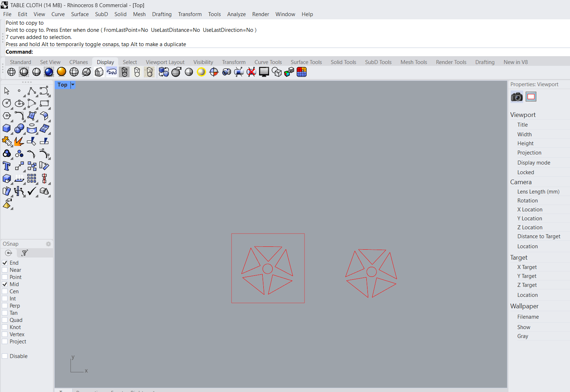Viewport: 570px width, 392px height.
Task: Open the Top viewport dropdown arrow
Action: coord(73,85)
